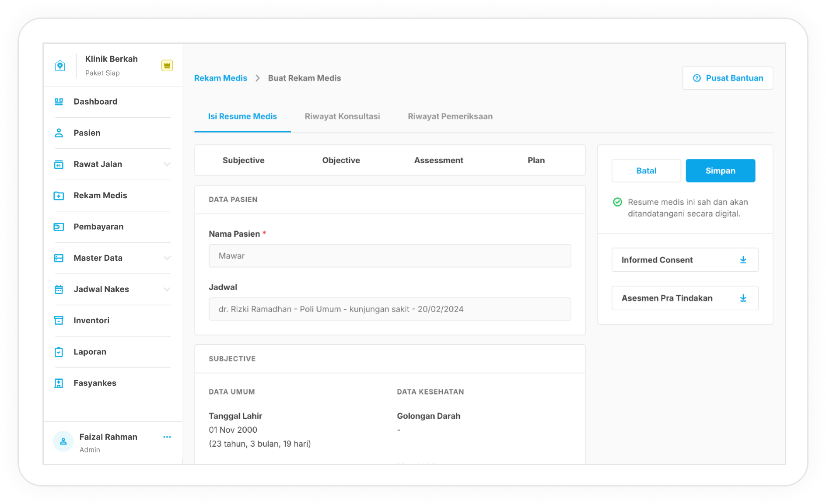This screenshot has height=504, width=826.
Task: Switch to the Riwayat Konsultasi tab
Action: click(342, 116)
